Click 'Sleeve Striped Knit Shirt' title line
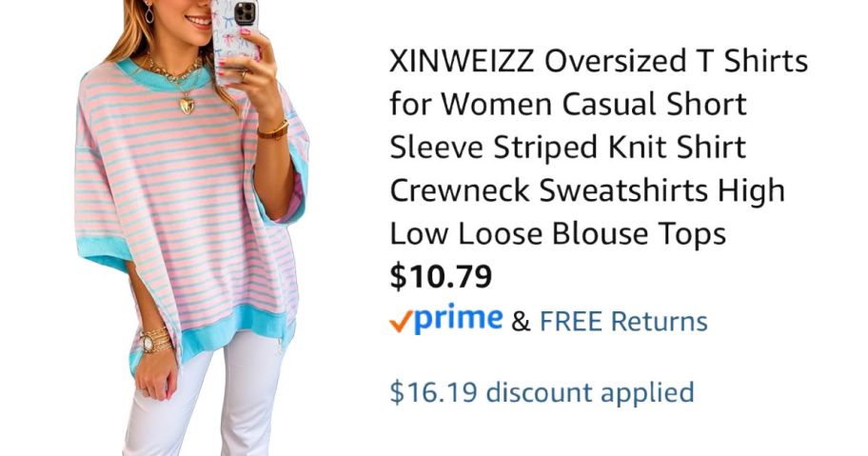Viewport: 868px width, 456px height. 568,148
